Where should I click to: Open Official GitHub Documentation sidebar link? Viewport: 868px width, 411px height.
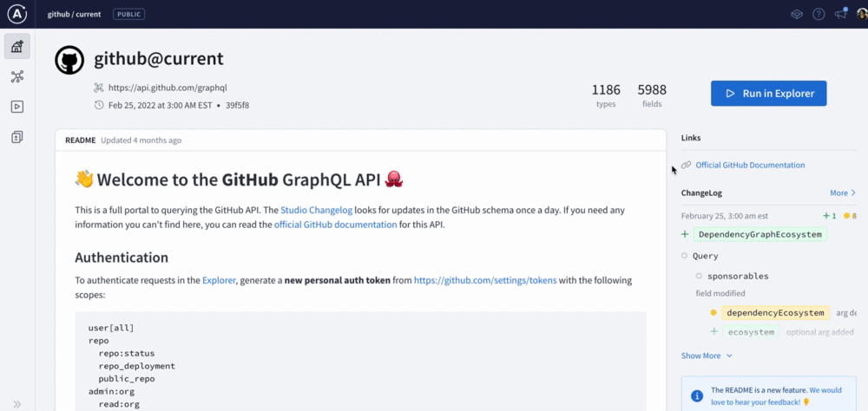click(x=750, y=165)
